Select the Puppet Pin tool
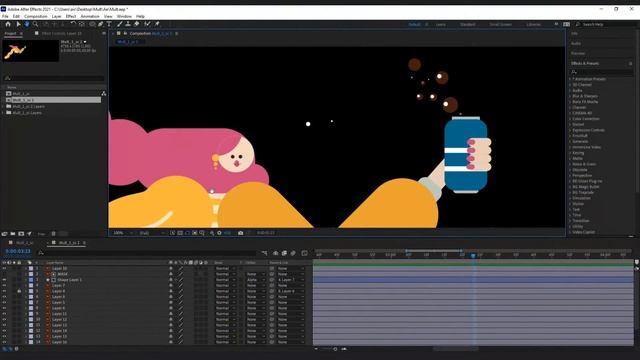This screenshot has width=640, height=360. coord(157,24)
